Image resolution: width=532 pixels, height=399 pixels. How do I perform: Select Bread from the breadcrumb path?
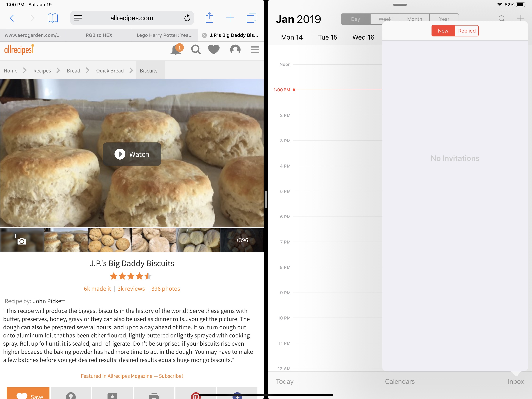coord(73,71)
